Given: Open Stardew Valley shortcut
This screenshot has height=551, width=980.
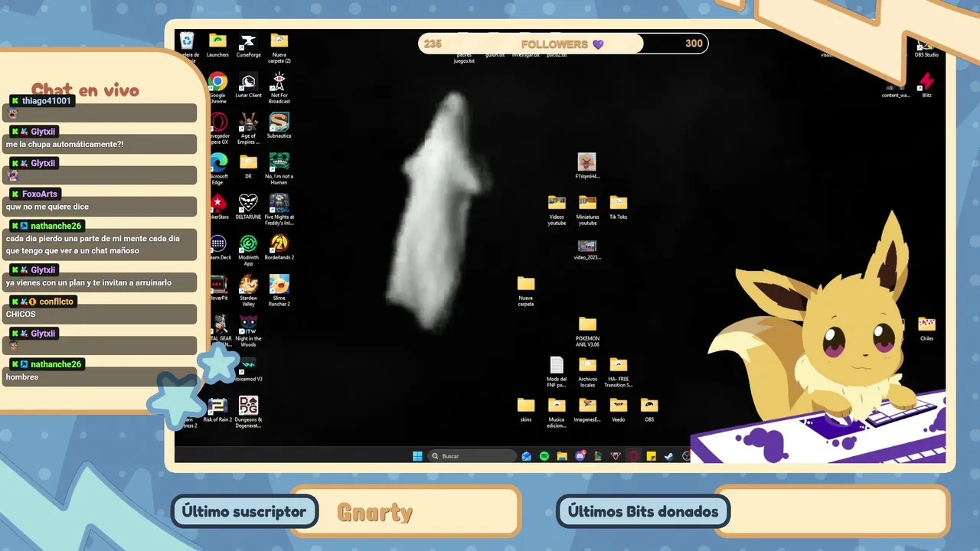Looking at the screenshot, I should pyautogui.click(x=248, y=291).
